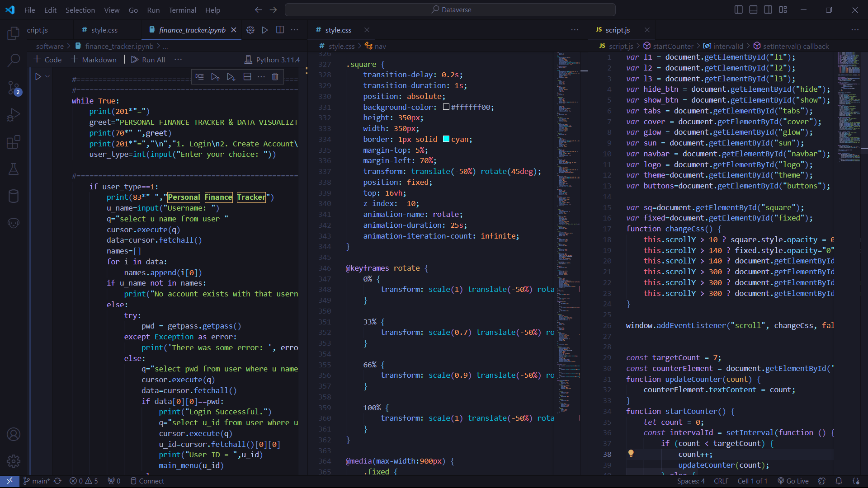Toggle the primary side bar layout

pos(738,9)
